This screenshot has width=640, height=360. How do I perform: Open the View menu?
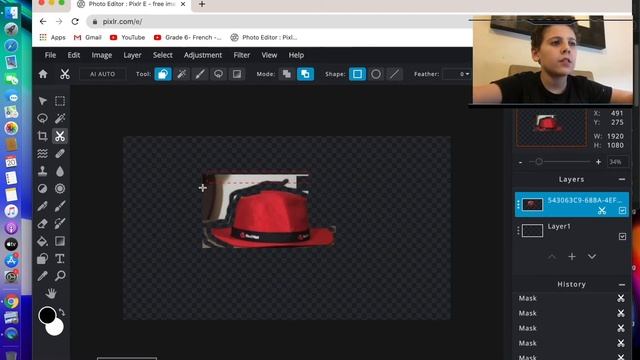coord(269,55)
